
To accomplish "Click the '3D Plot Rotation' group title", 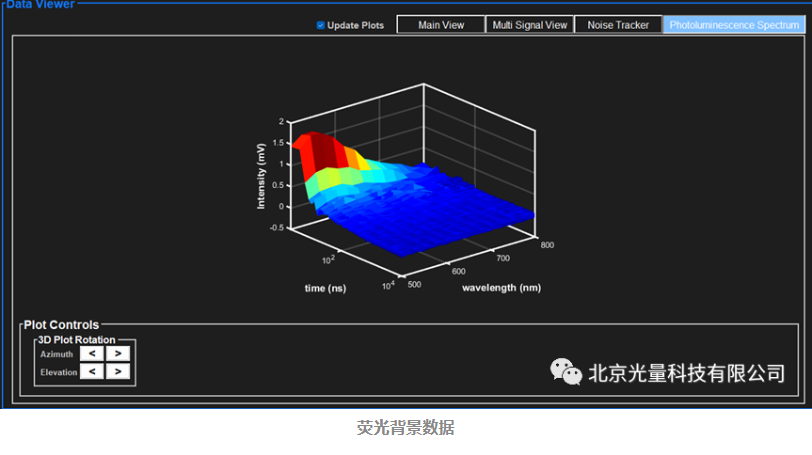I will (77, 340).
